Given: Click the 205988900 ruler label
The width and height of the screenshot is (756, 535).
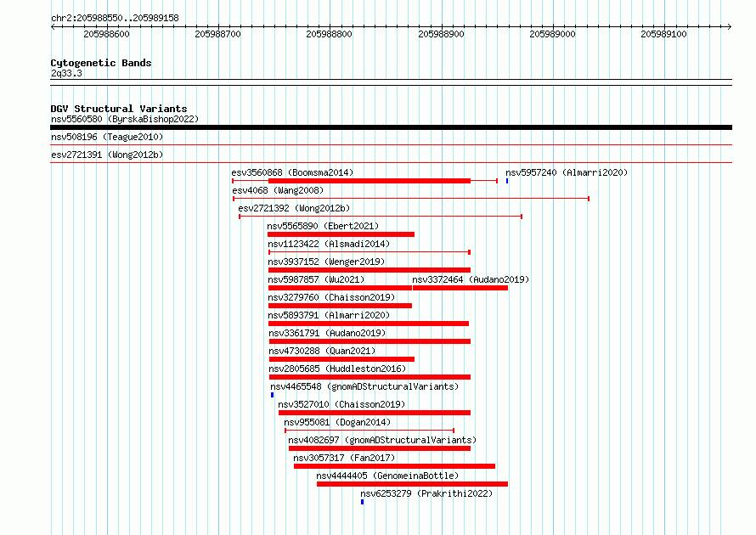Looking at the screenshot, I should click(441, 34).
